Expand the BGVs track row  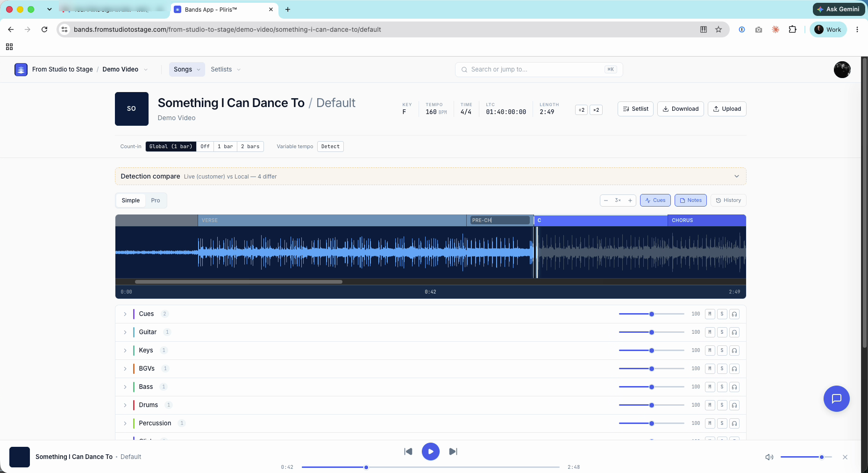coord(125,369)
